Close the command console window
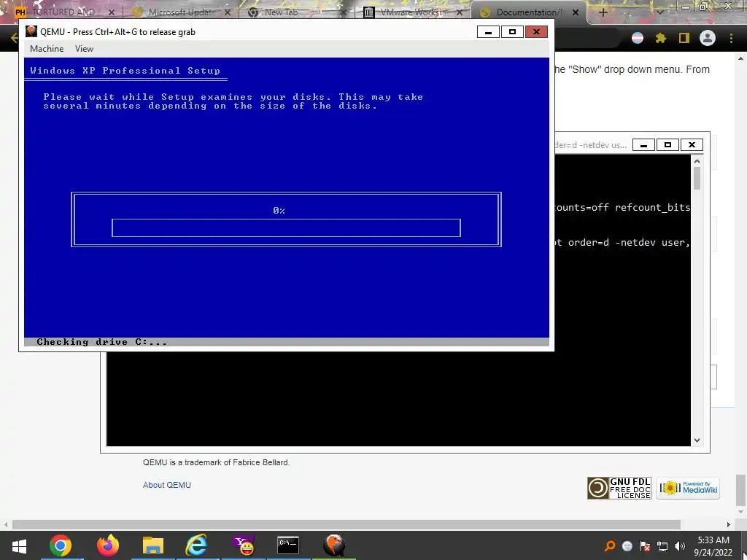The image size is (747, 560). tap(692, 145)
